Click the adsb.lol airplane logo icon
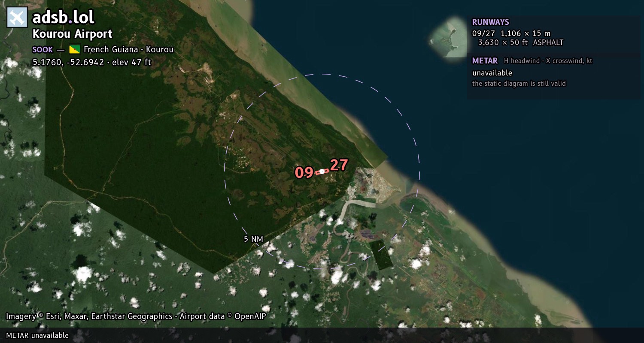The image size is (644, 343). click(17, 18)
